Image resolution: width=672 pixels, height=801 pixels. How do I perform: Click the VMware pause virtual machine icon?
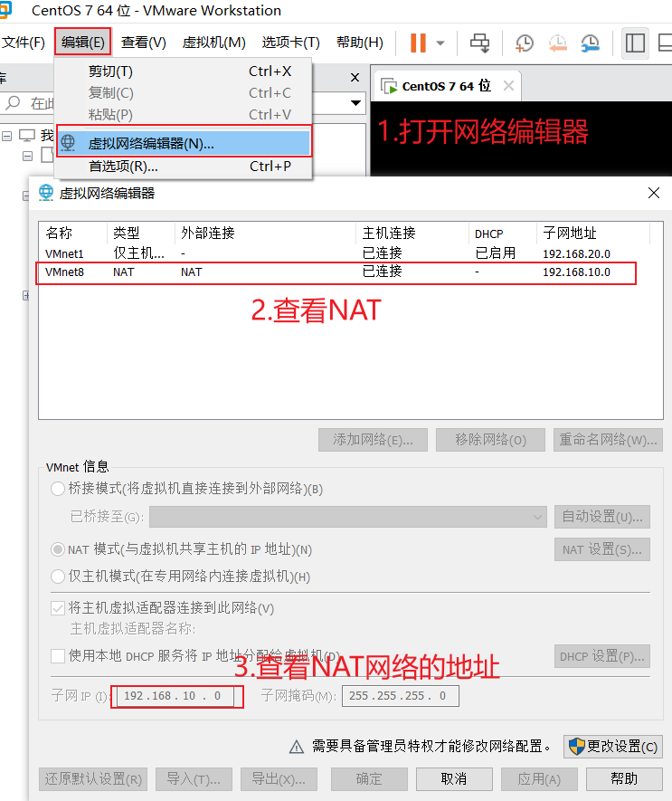coord(418,43)
